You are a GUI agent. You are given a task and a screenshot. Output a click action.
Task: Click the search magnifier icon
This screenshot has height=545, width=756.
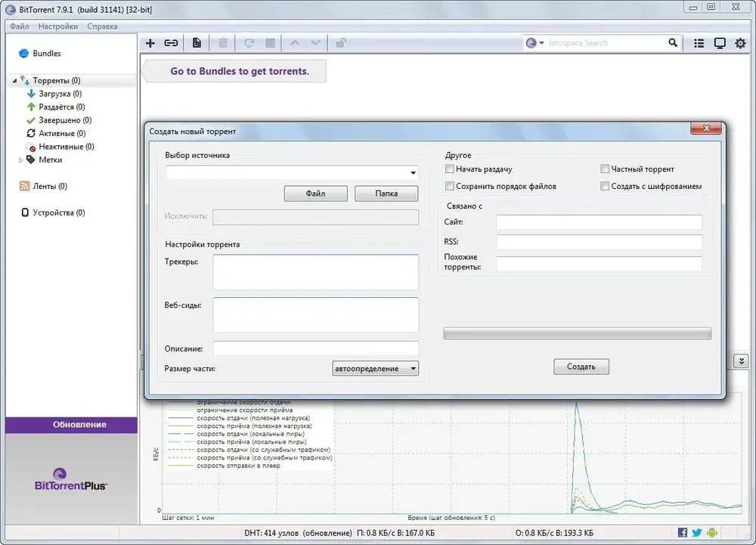pos(673,43)
